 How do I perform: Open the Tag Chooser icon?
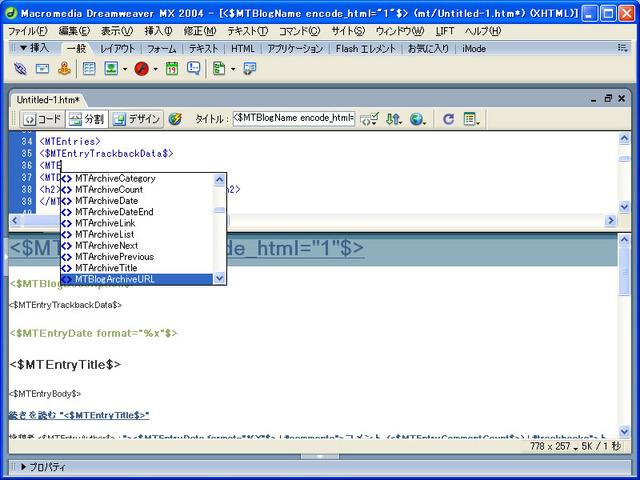tap(249, 69)
